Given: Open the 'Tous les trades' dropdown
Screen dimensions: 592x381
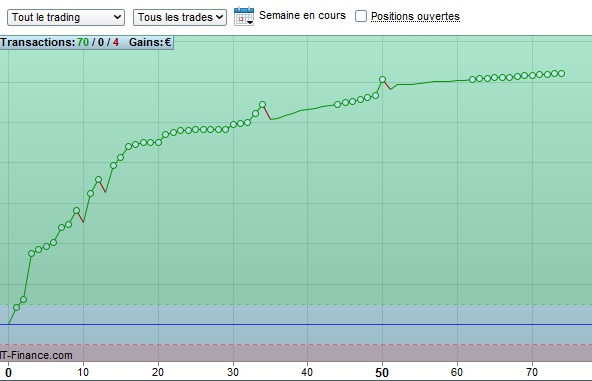Looking at the screenshot, I should 180,17.
